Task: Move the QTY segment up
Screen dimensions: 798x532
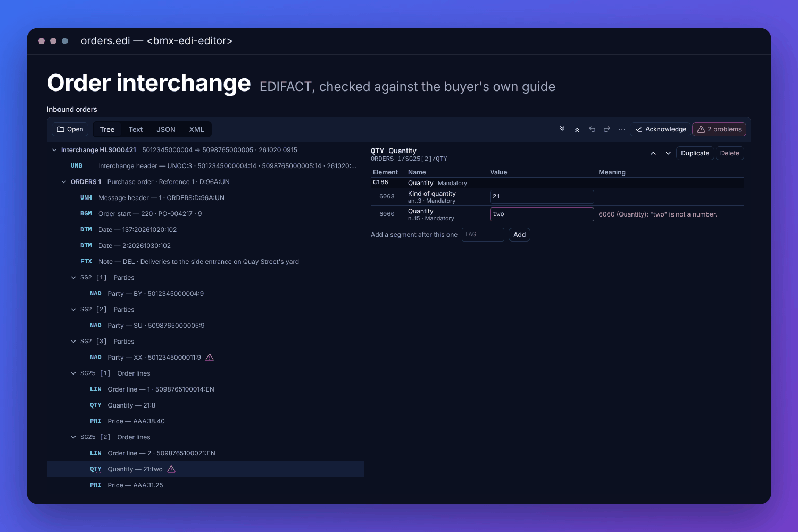Action: pos(653,153)
